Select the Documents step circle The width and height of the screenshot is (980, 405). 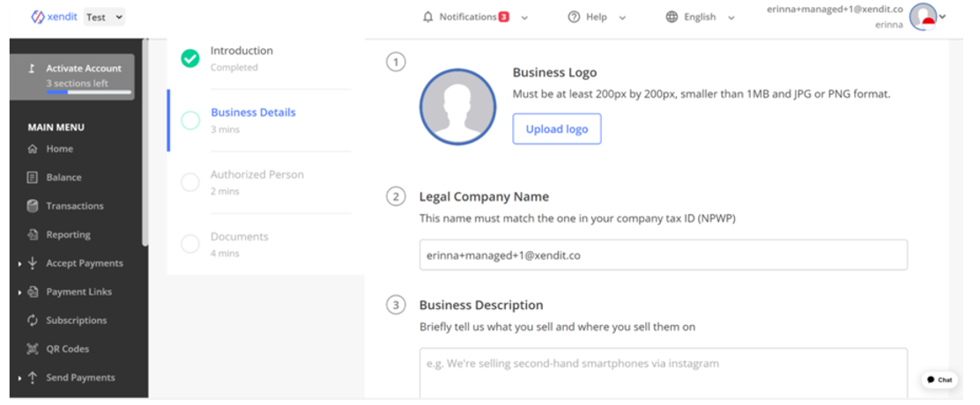tap(190, 244)
